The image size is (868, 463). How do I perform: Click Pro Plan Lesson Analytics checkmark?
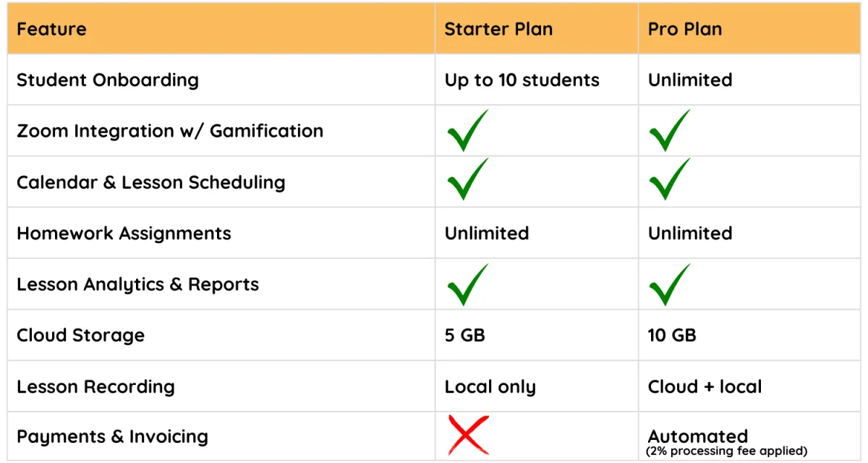[669, 285]
